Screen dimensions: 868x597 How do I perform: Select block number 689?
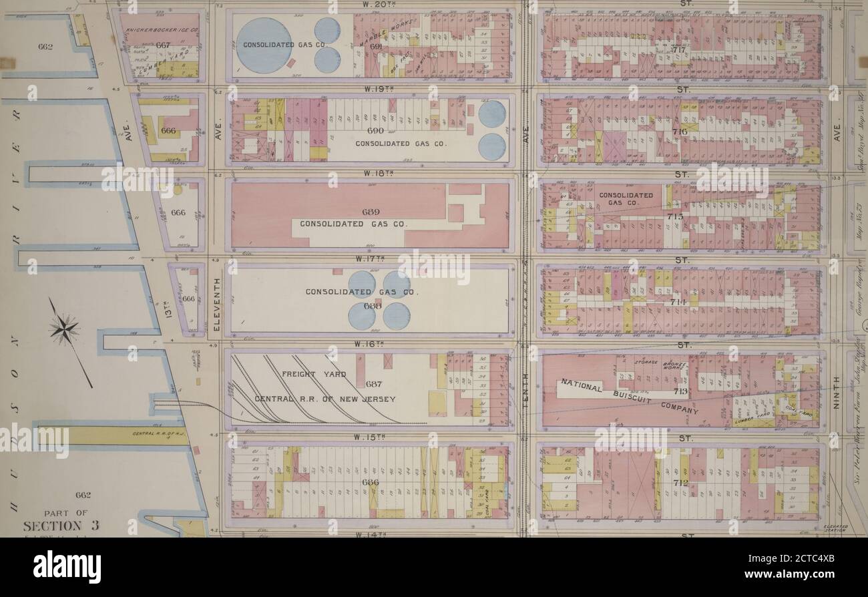coord(371,212)
